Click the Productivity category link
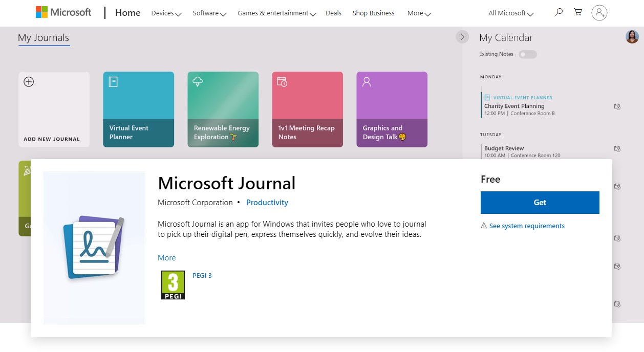Screen dimensions: 644x352 (267, 203)
